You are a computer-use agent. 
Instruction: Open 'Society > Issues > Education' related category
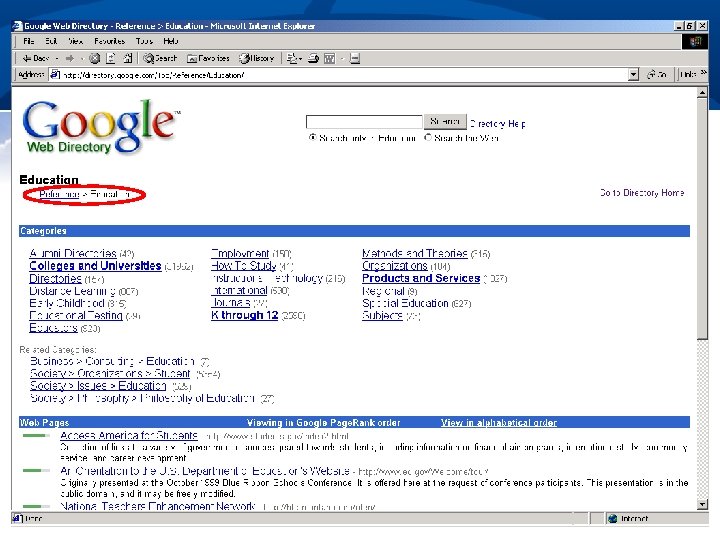point(98,386)
